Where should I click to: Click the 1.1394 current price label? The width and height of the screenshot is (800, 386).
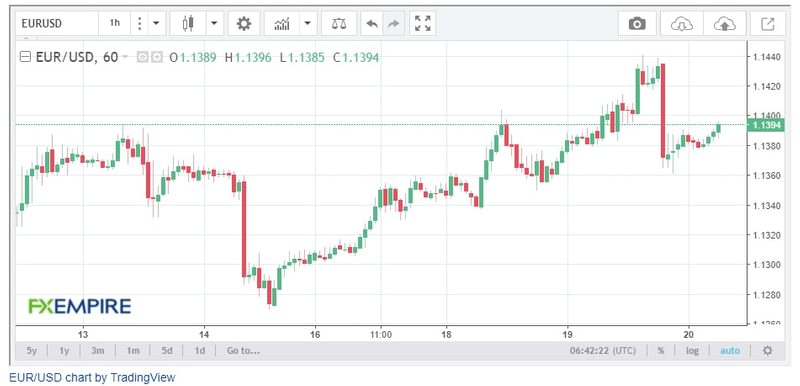coord(765,125)
